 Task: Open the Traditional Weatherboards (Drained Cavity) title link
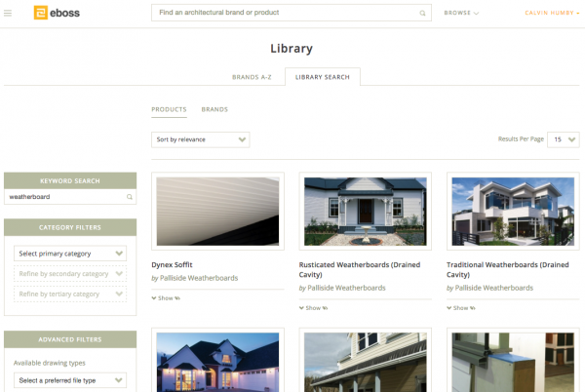(x=508, y=270)
